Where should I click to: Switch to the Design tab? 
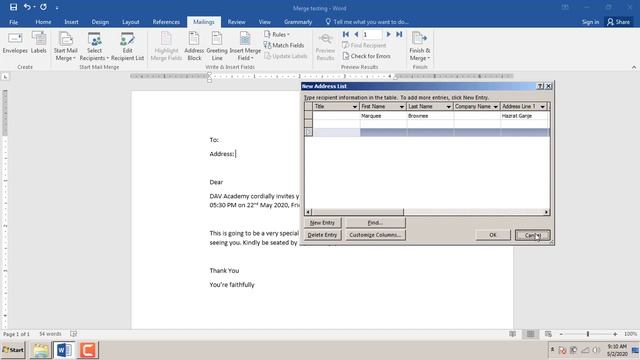tap(100, 22)
